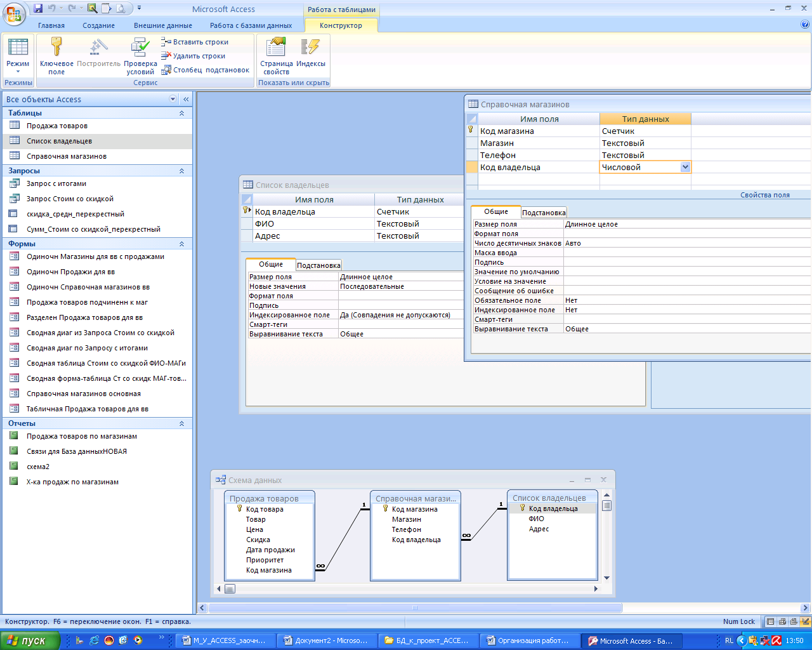Viewport: 812px width, 650px height.
Task: Click the Размер поля value Длинное целое
Action: pos(687,224)
